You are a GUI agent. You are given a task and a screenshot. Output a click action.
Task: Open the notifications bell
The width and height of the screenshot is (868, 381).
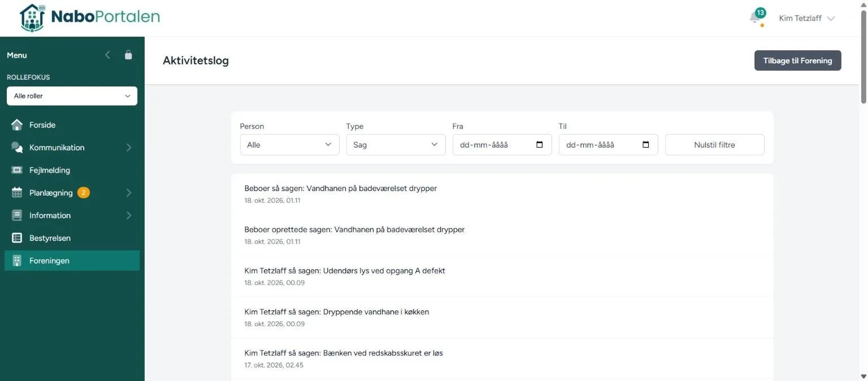[754, 18]
